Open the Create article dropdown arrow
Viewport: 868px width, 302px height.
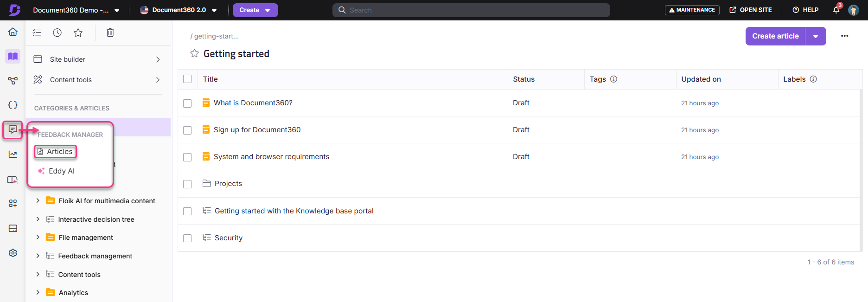point(816,36)
